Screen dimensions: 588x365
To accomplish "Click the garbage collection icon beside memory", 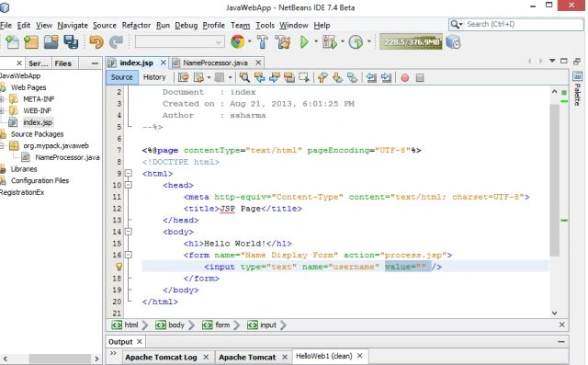I will coord(453,42).
